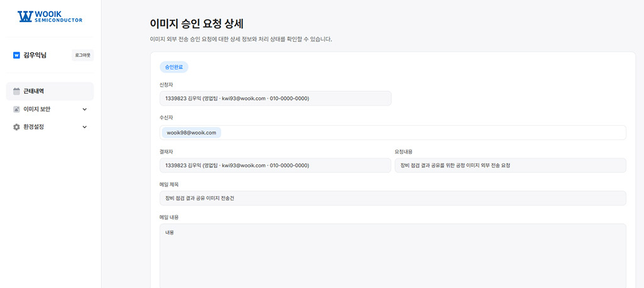Focus the 메일 제목 field

(393, 198)
